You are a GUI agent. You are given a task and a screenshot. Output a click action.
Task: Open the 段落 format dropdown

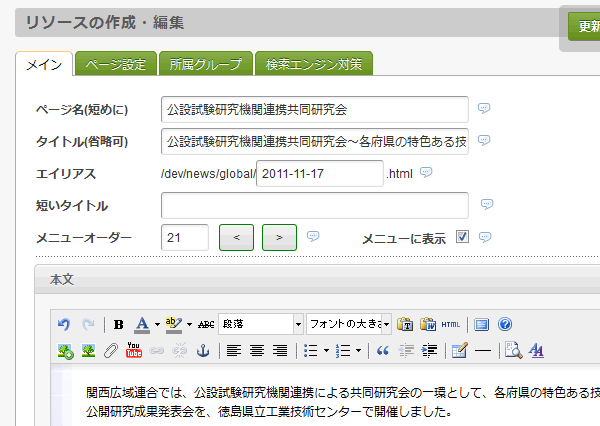click(x=260, y=324)
